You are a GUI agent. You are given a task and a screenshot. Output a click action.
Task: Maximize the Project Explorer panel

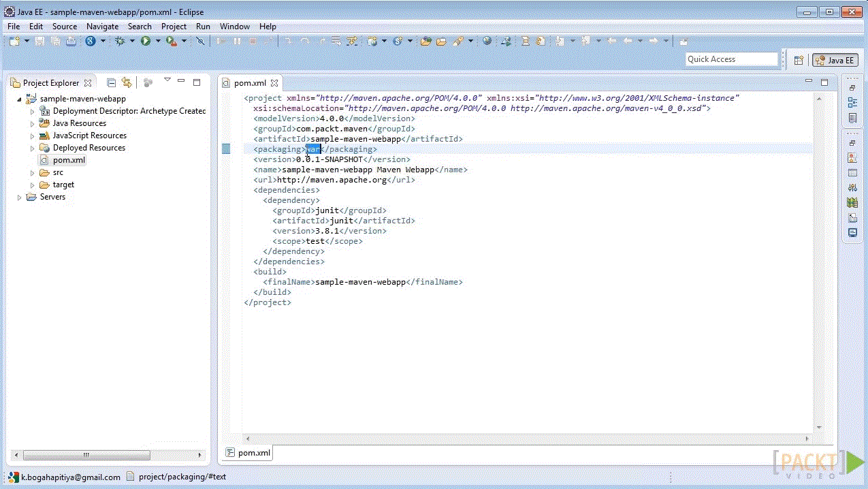point(197,82)
